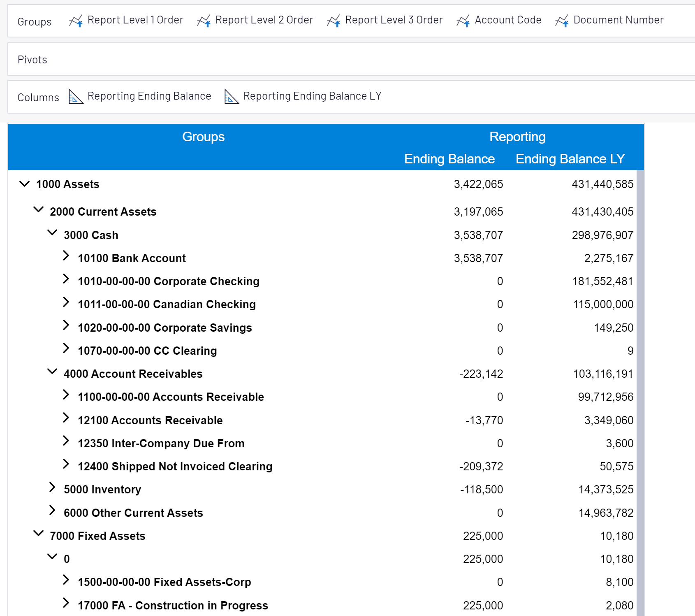Click the Report Level 1 Order group icon

(76, 20)
